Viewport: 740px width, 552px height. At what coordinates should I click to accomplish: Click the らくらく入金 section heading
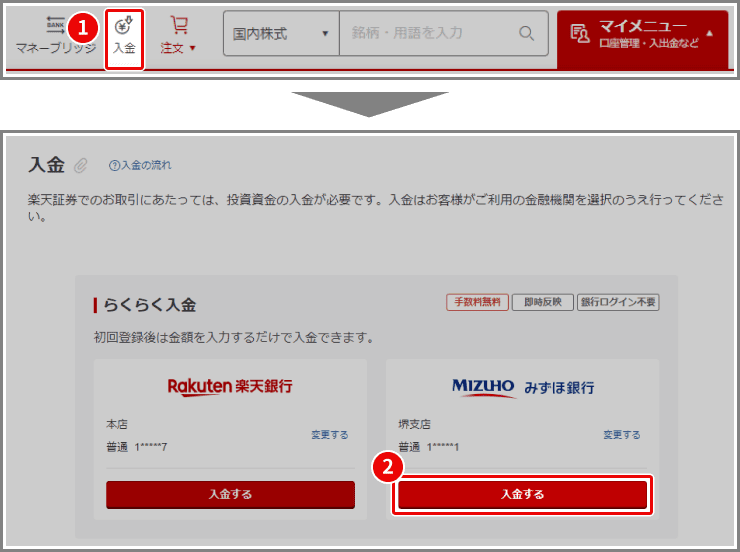click(152, 304)
